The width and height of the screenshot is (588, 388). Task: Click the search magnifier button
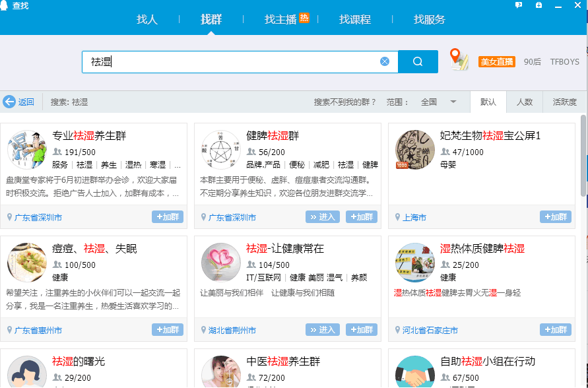[x=417, y=61]
